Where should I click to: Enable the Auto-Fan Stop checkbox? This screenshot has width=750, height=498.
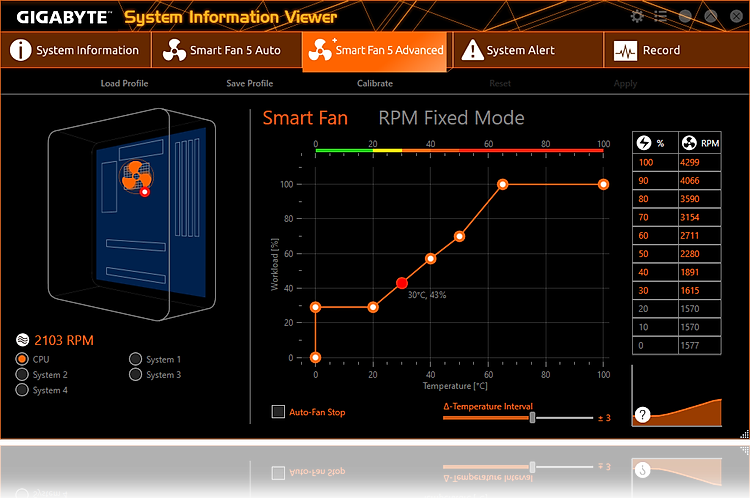click(278, 411)
